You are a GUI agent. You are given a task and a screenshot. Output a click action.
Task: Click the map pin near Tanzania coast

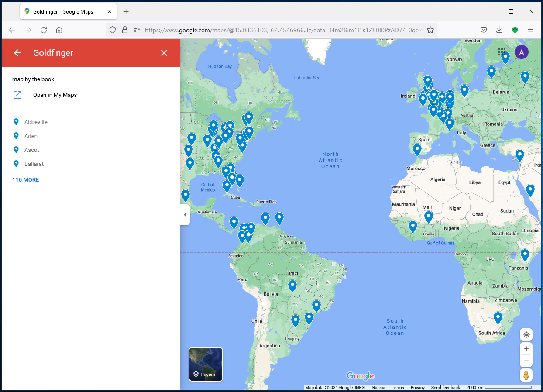525,255
